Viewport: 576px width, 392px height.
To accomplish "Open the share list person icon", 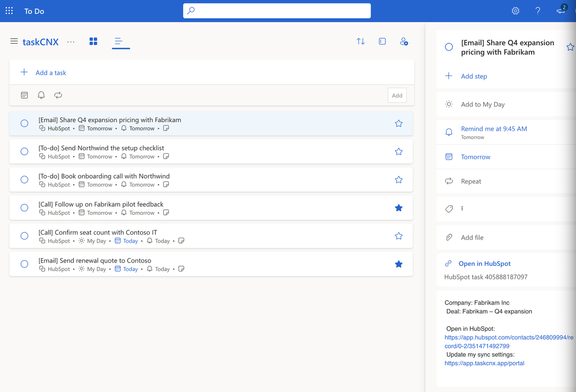I will [x=404, y=42].
